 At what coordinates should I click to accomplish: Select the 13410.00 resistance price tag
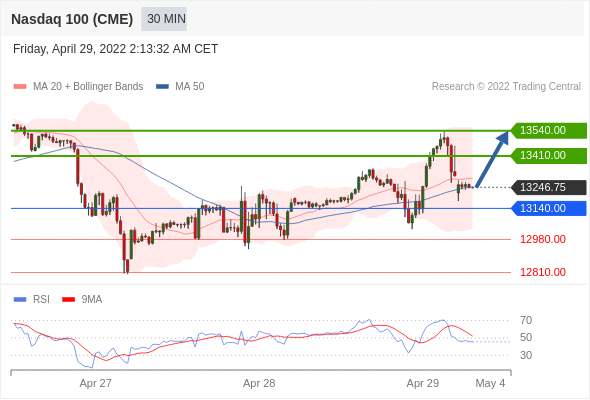click(548, 155)
